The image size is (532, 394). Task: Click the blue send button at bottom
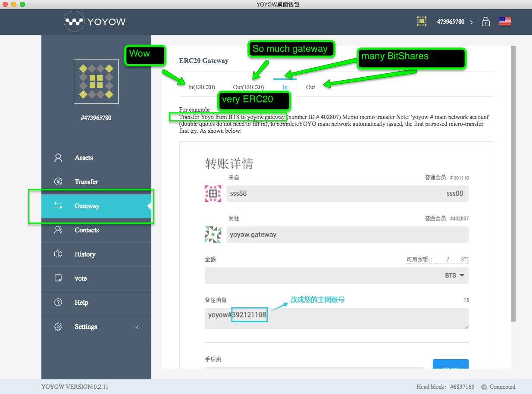pos(451,364)
